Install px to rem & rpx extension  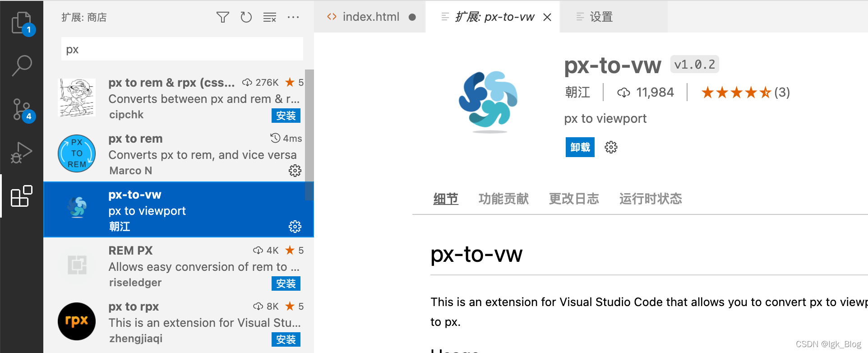[x=286, y=116]
